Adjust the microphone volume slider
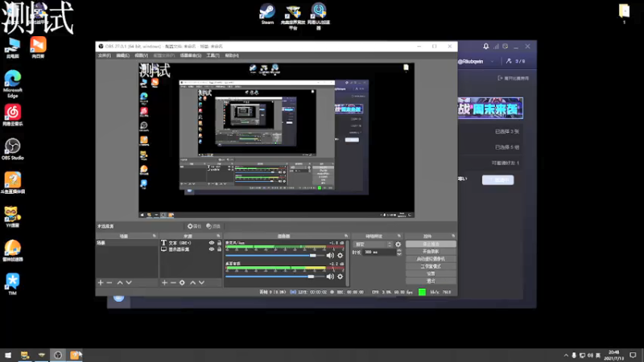The height and width of the screenshot is (362, 644). pyautogui.click(x=275, y=255)
